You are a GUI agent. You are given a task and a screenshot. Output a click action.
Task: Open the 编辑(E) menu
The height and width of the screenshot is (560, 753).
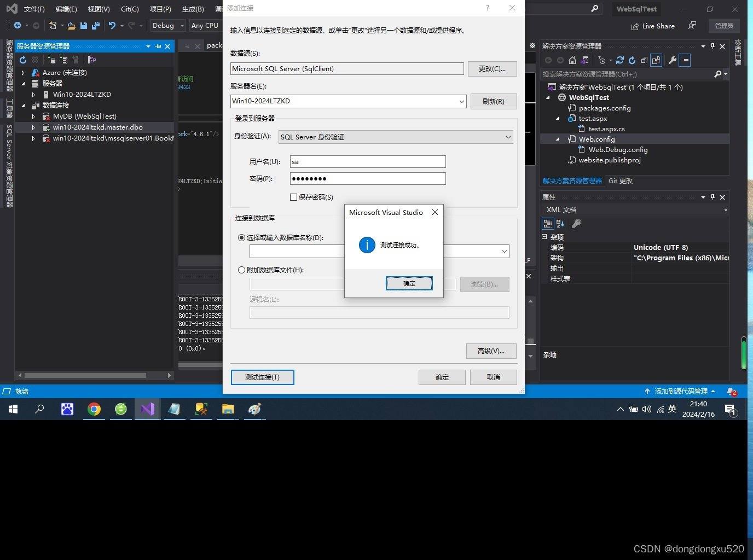[66, 9]
